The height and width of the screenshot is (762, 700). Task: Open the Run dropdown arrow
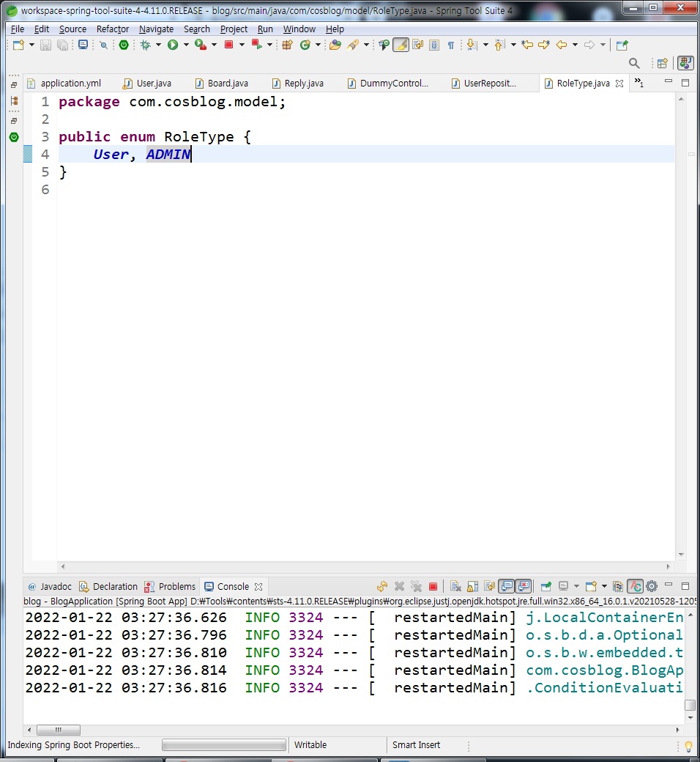(x=186, y=45)
